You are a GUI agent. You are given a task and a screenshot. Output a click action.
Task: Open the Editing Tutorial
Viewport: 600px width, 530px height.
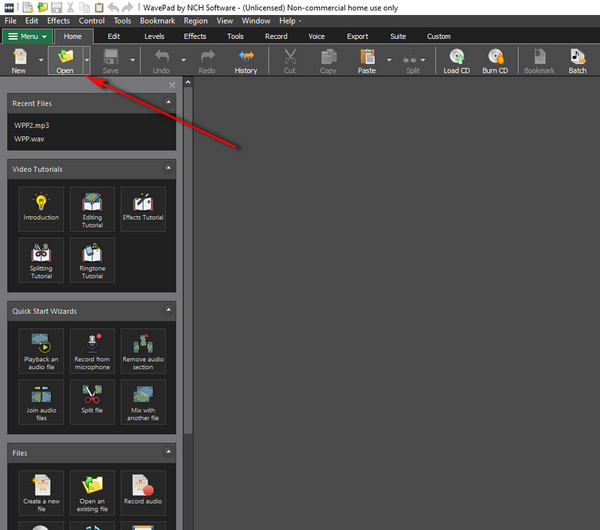[x=92, y=209]
